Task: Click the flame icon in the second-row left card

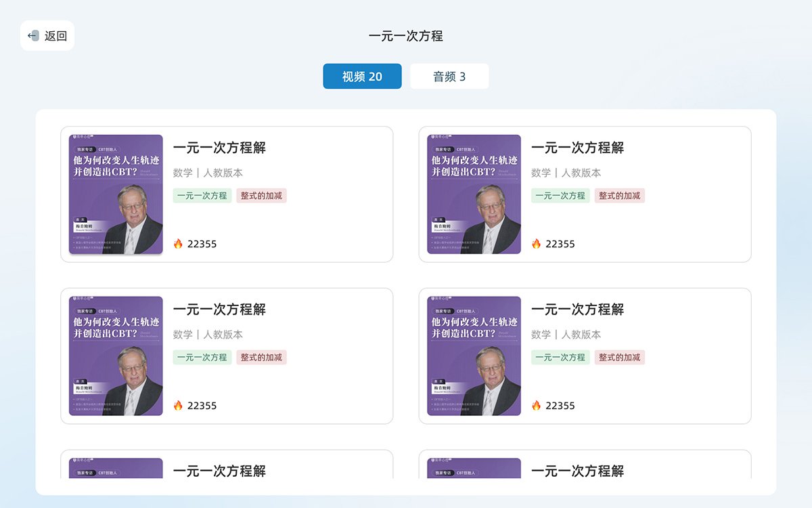Action: pyautogui.click(x=178, y=405)
